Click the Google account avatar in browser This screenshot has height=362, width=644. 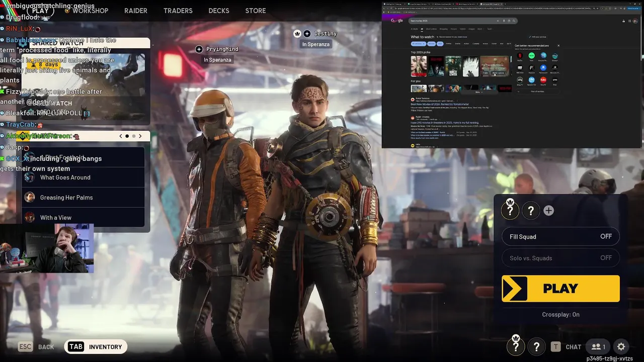click(x=635, y=21)
